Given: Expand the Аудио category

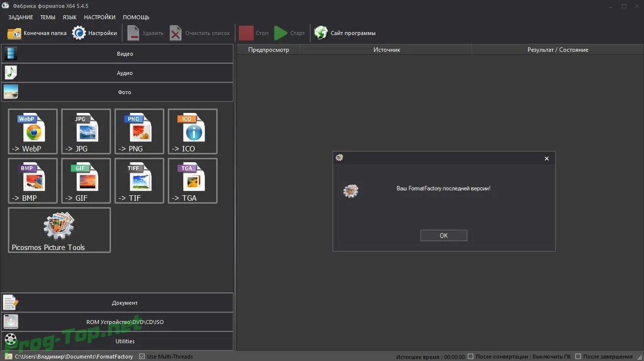Looking at the screenshot, I should [117, 73].
